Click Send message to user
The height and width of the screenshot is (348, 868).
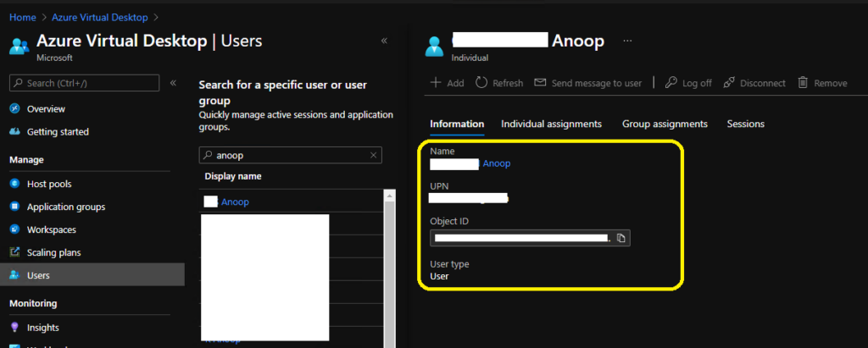588,83
